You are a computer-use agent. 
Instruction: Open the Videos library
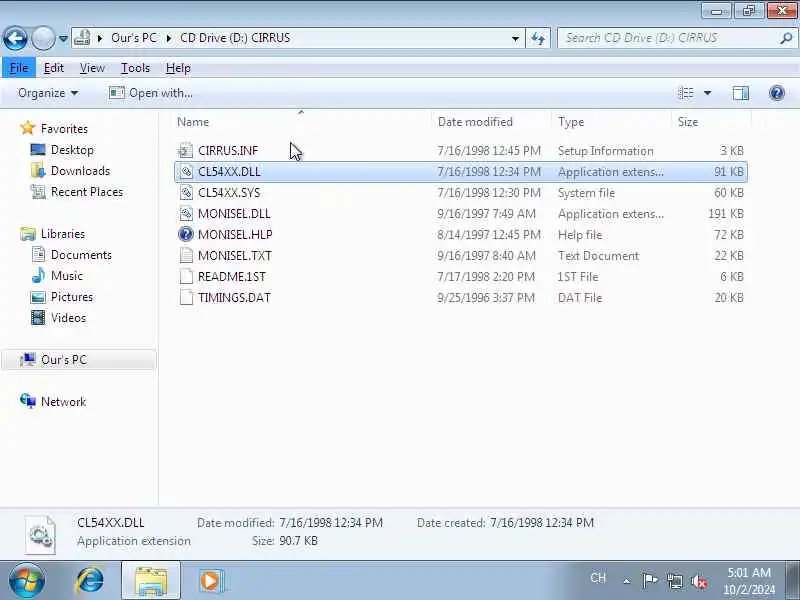(x=68, y=317)
